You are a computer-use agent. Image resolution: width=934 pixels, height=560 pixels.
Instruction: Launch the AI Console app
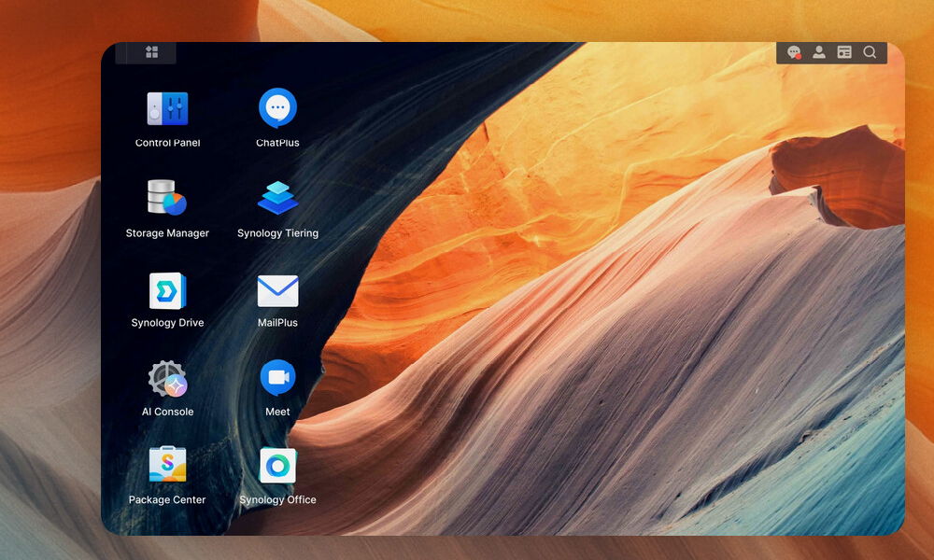[x=167, y=379]
